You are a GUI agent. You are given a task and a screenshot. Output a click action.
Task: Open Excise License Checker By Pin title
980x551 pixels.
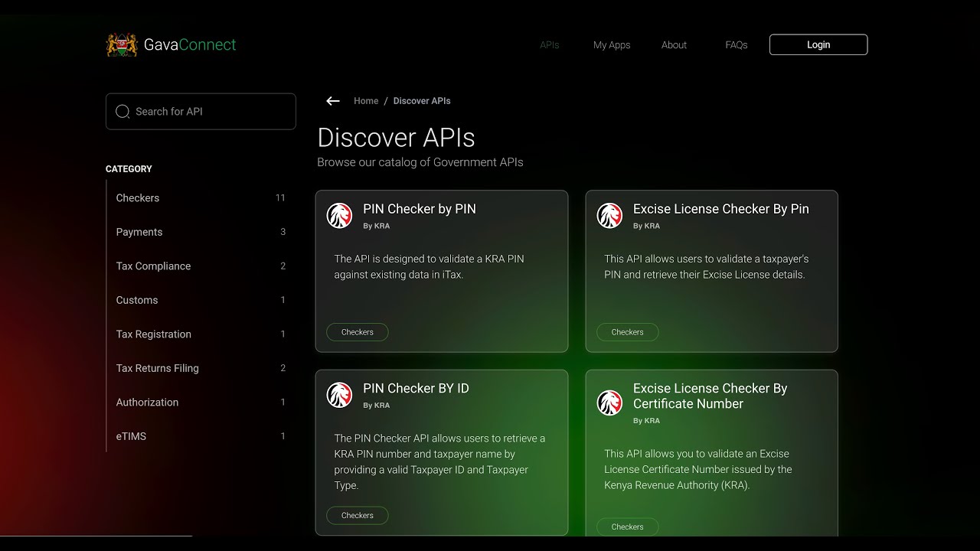point(721,209)
